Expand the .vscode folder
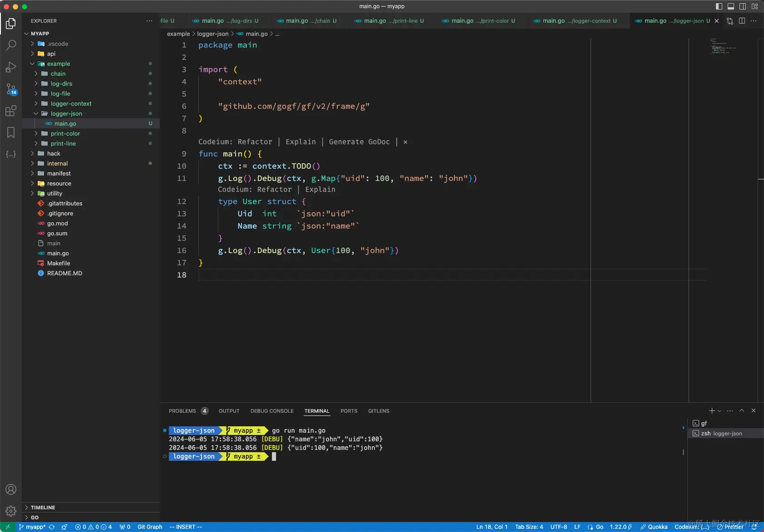Image resolution: width=764 pixels, height=532 pixels. click(x=32, y=44)
